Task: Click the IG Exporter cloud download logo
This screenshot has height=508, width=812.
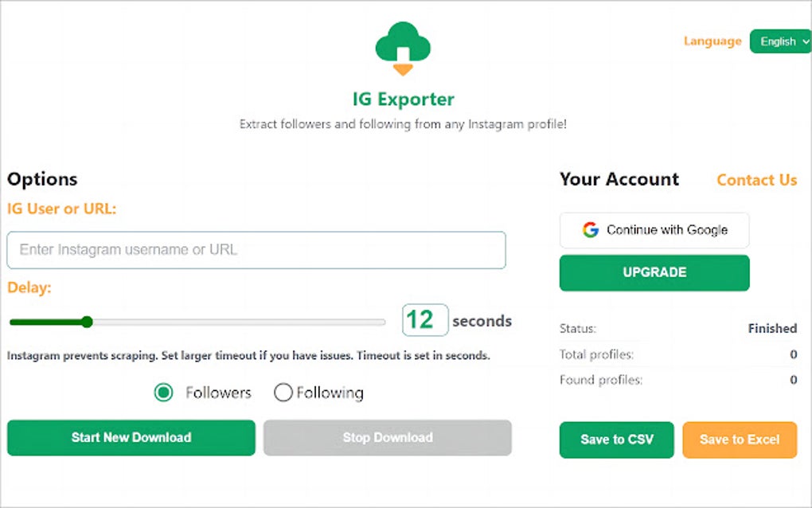Action: 403,46
